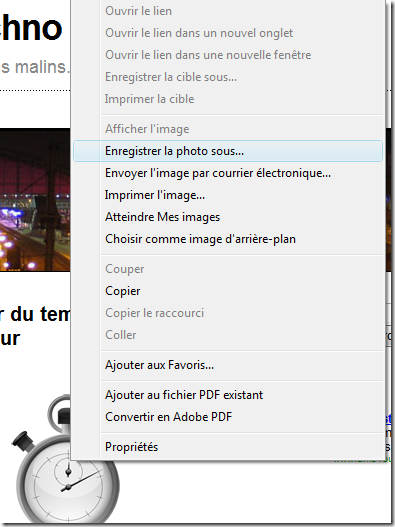Select 'Ajouter au fichier PDF existant'
Viewport: 395px width, 527px height.
[228, 395]
